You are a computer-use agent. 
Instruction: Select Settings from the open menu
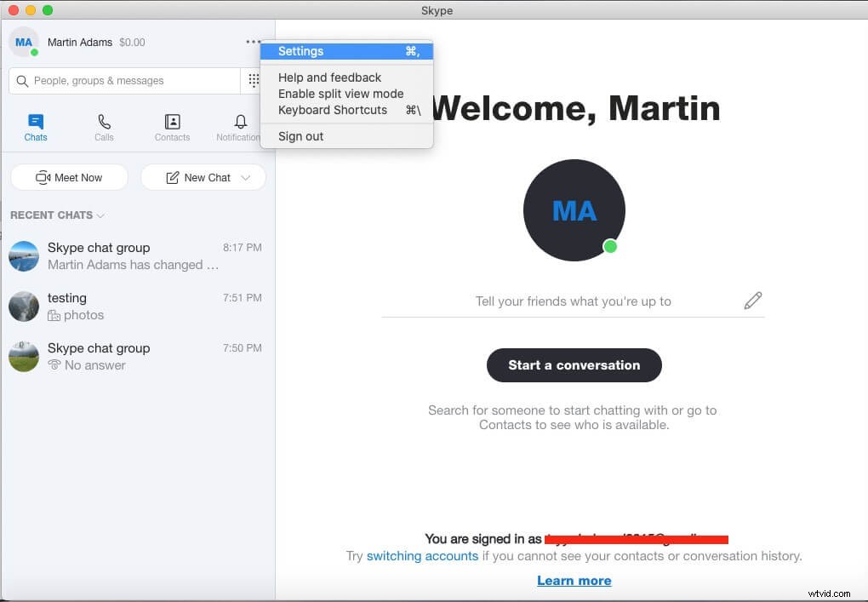coord(301,51)
